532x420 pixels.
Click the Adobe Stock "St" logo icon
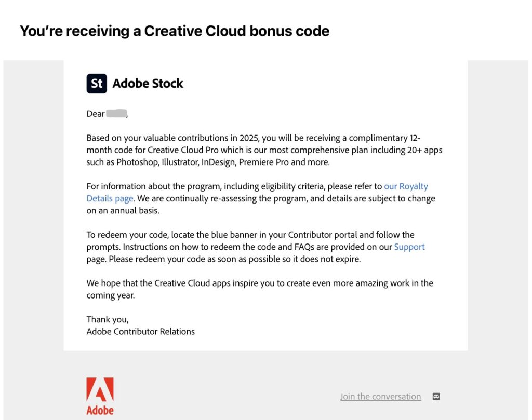click(97, 84)
